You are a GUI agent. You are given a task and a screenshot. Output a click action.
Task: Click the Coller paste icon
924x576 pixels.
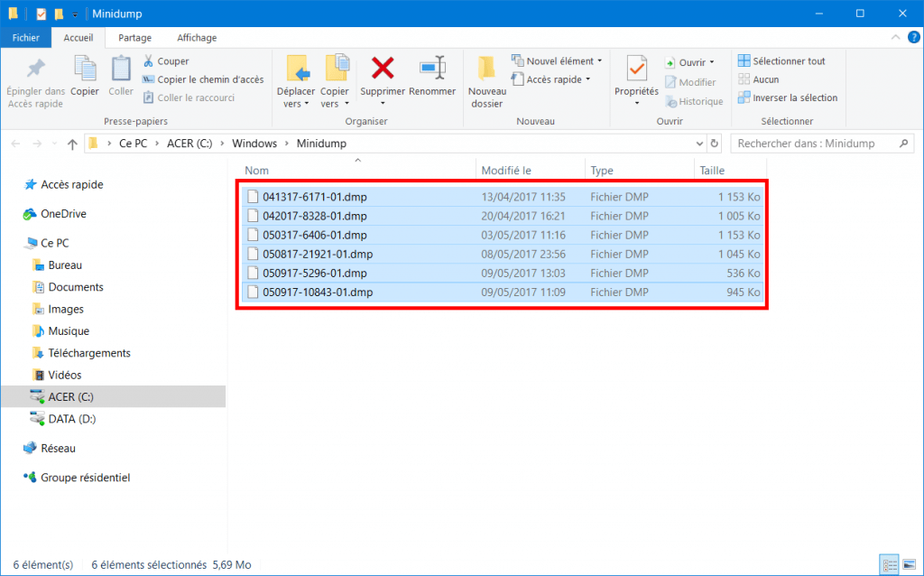(121, 69)
